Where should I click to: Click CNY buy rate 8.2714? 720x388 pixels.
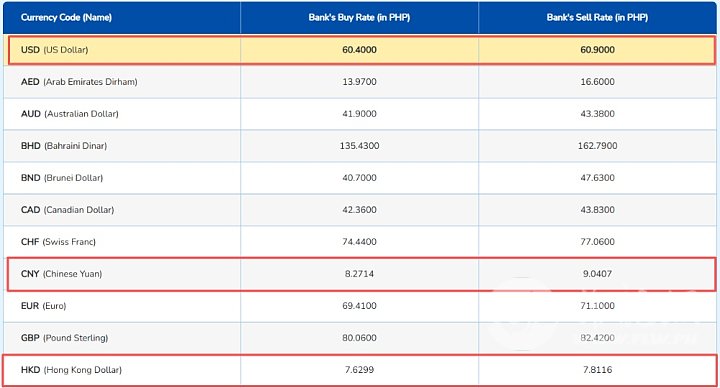pos(359,274)
